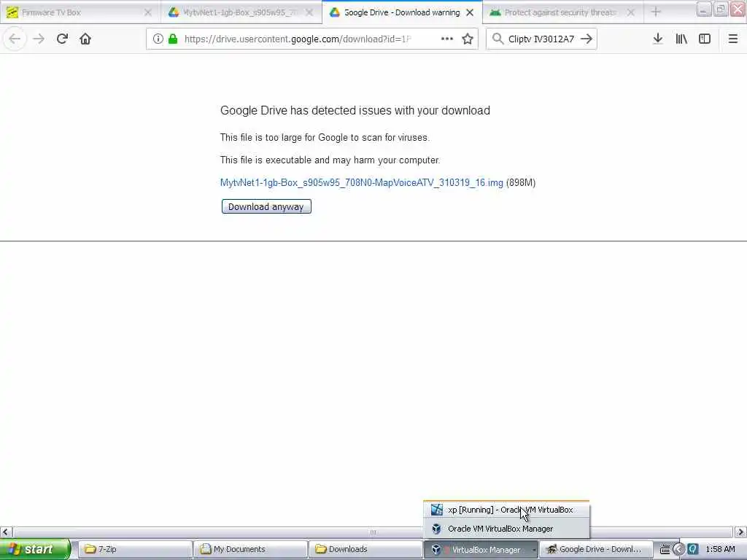Go forward with the forward arrow
Screen dimensions: 747x560
point(39,39)
